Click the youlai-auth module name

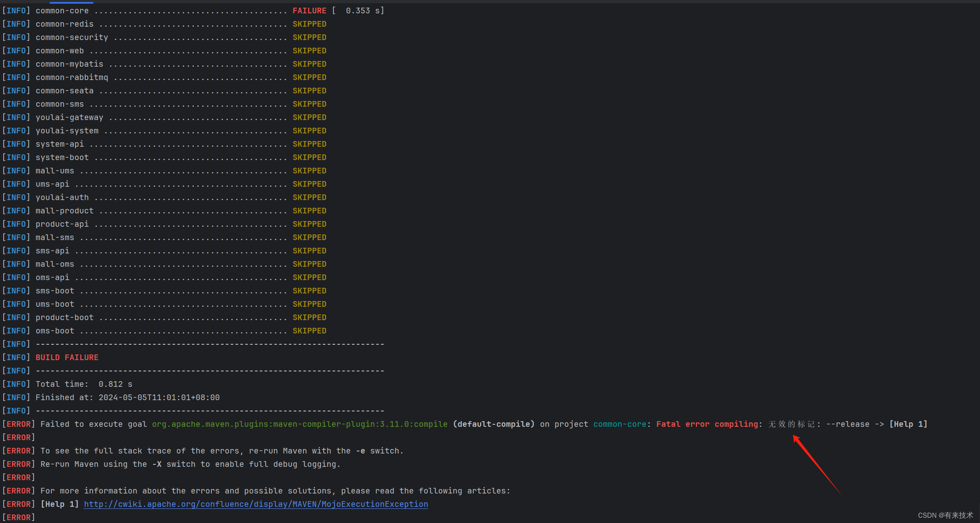62,198
